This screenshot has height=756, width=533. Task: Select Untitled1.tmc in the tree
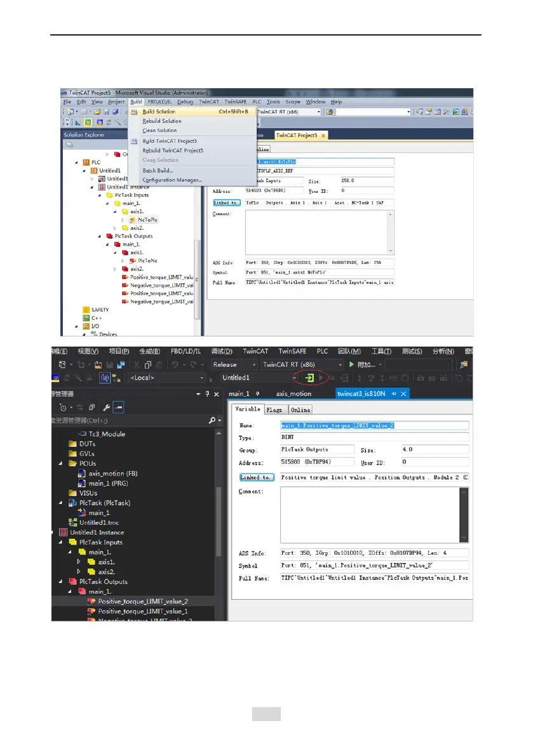tap(99, 522)
